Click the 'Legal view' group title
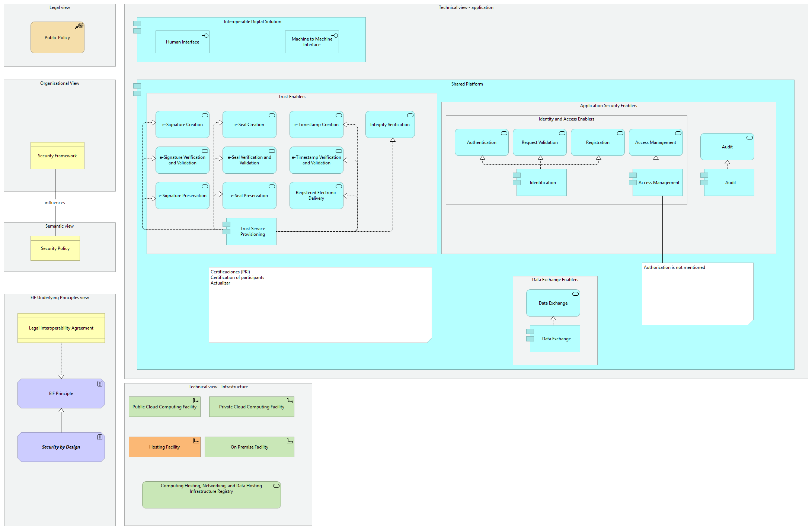The image size is (812, 530). click(60, 7)
